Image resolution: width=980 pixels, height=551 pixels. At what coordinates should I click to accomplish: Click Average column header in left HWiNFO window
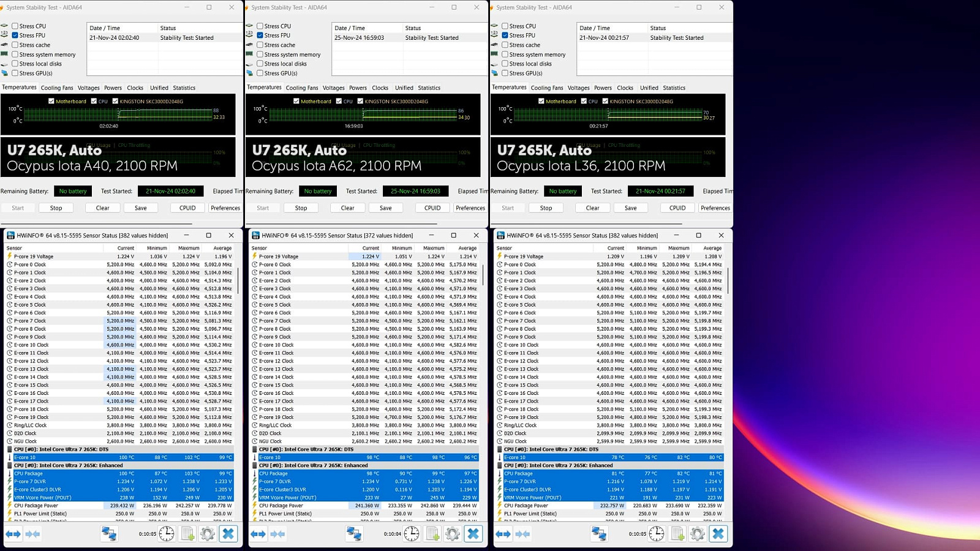tap(222, 249)
